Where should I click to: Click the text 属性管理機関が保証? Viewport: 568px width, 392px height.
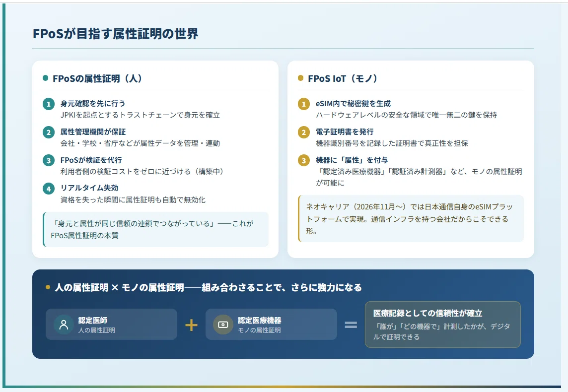[93, 132]
